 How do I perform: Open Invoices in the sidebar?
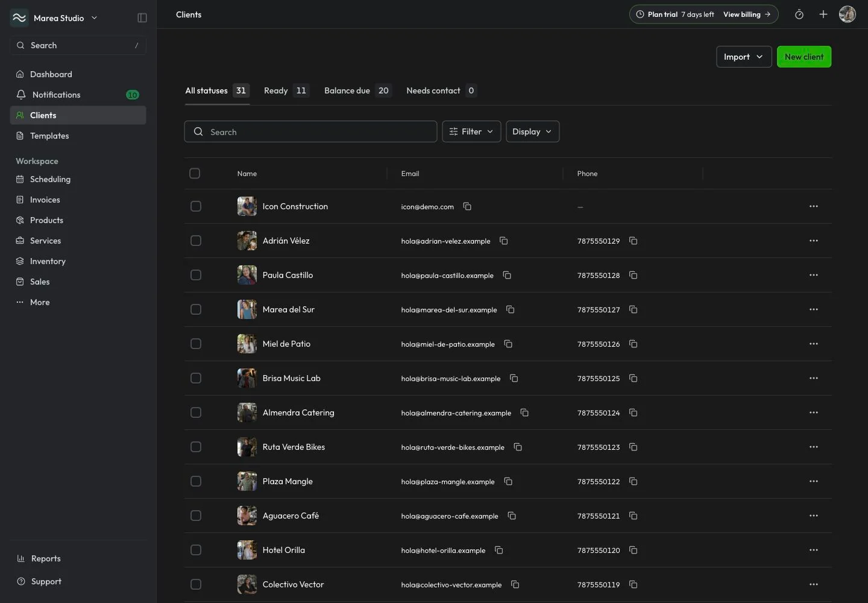point(78,200)
